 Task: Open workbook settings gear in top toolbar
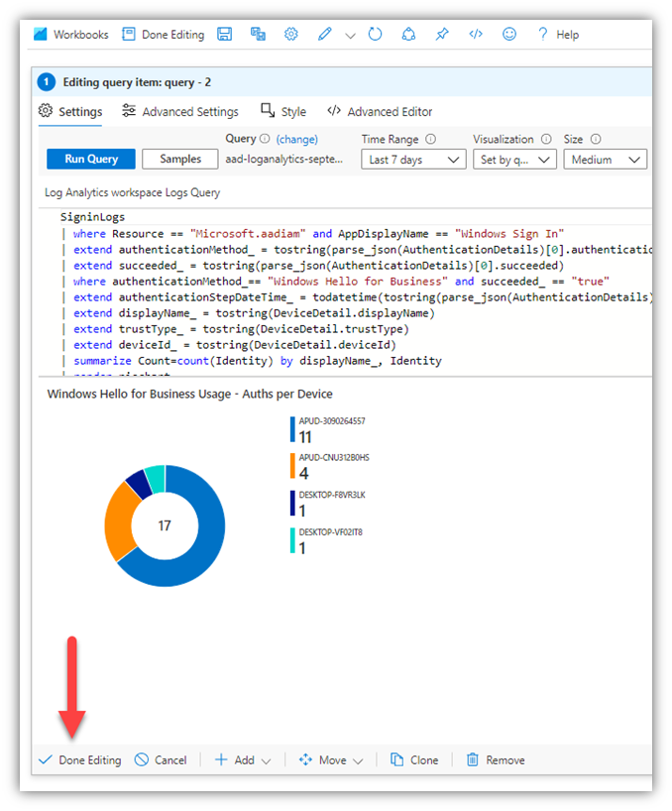coord(291,34)
